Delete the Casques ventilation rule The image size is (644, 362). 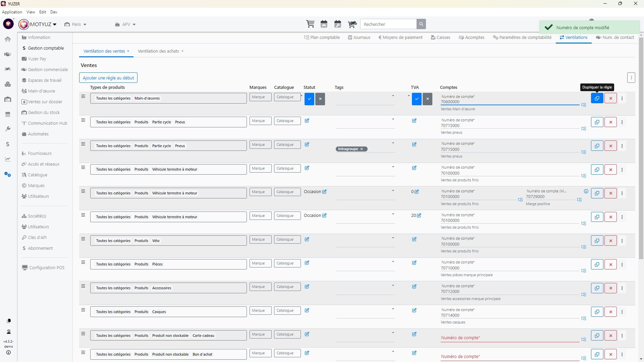coord(610,312)
